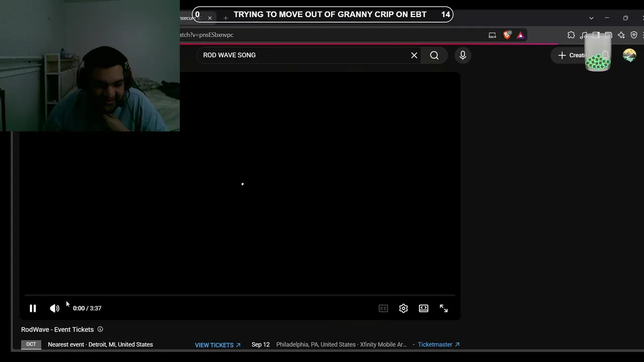
Task: Close the current browser tab
Action: click(210, 18)
